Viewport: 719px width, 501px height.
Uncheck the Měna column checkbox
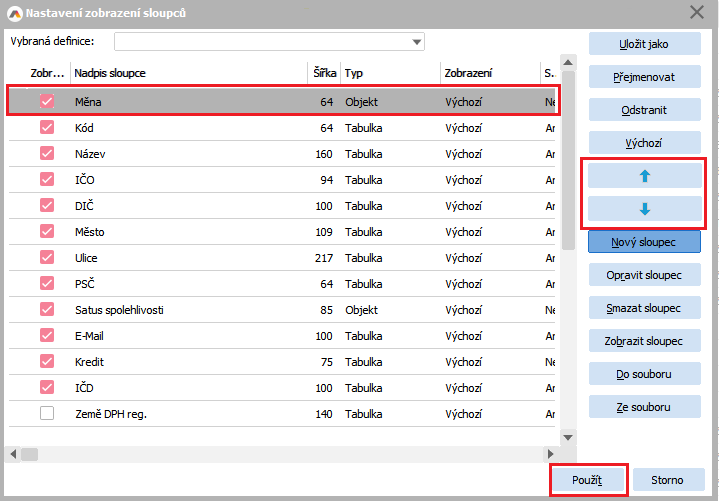tap(47, 101)
